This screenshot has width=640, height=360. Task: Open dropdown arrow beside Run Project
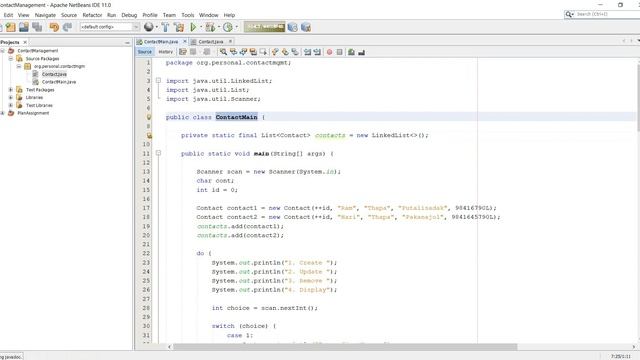coord(201,27)
